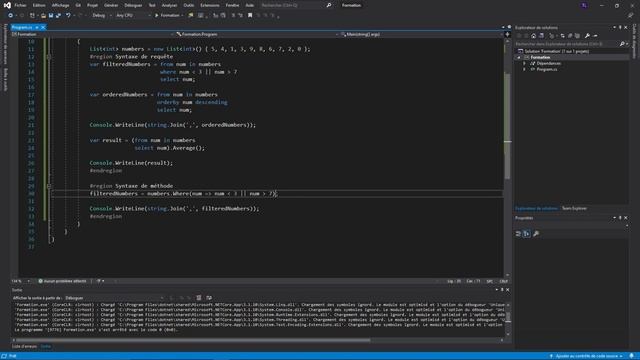
Task: Open the Git menu
Action: pos(78,5)
